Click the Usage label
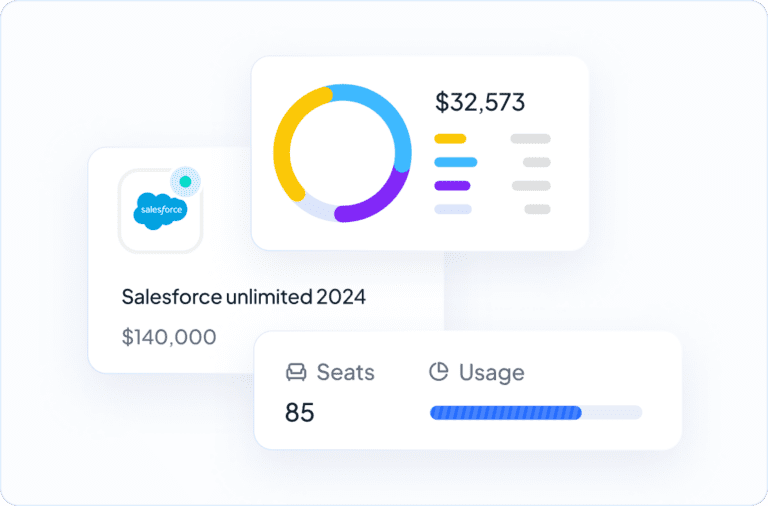This screenshot has width=768, height=506. pyautogui.click(x=492, y=373)
